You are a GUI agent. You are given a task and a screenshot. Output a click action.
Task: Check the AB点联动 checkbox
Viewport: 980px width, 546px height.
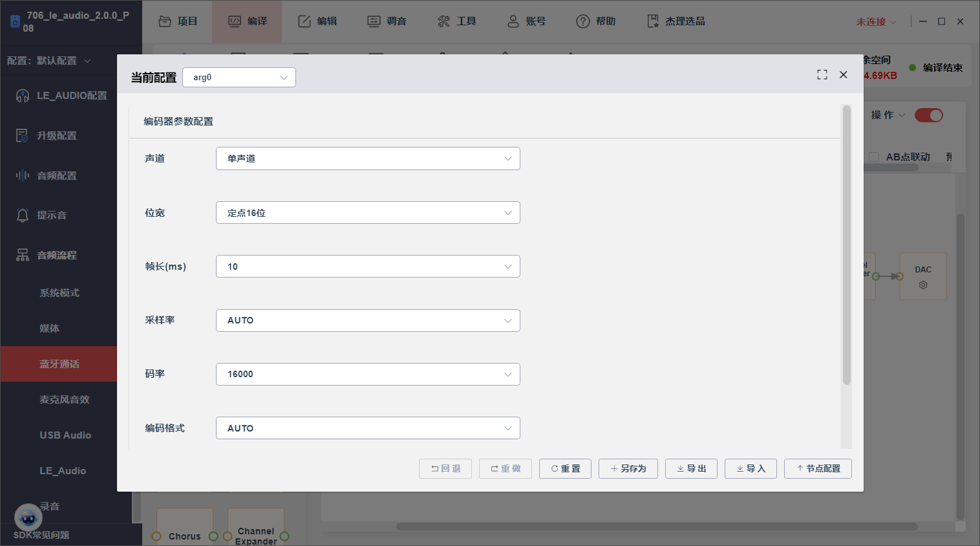874,157
